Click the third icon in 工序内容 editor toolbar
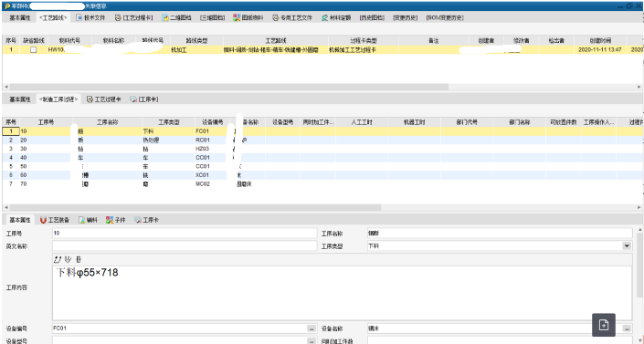 (x=79, y=259)
